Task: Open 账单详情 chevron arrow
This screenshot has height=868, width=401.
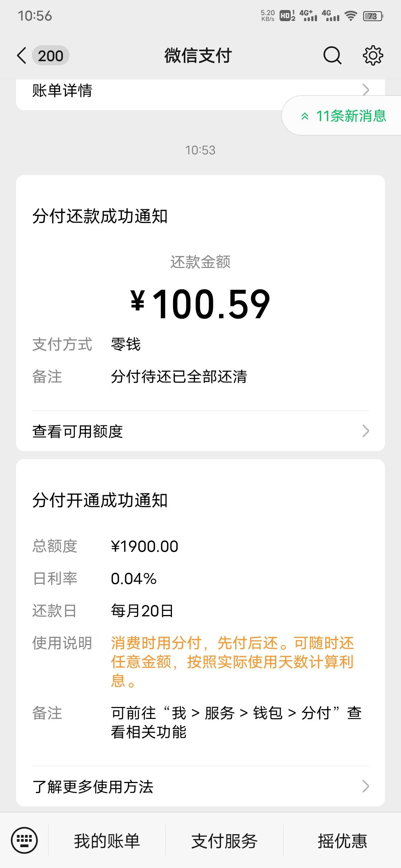Action: coord(366,90)
